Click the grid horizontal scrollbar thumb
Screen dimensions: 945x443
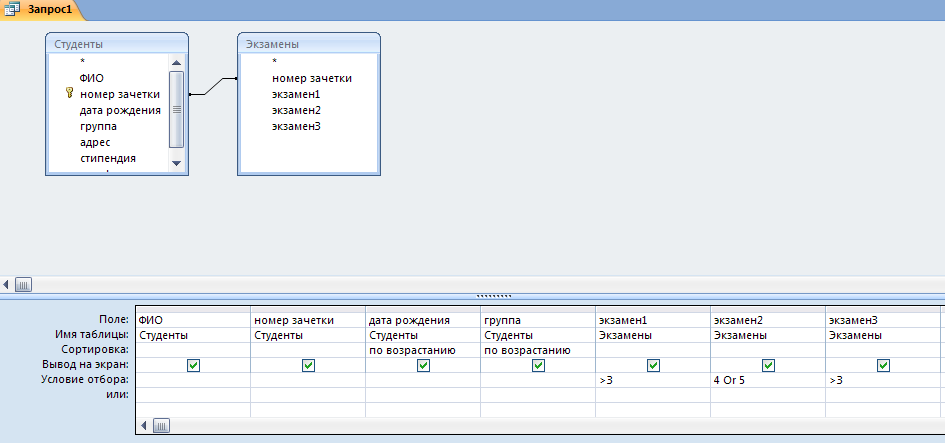pos(162,426)
